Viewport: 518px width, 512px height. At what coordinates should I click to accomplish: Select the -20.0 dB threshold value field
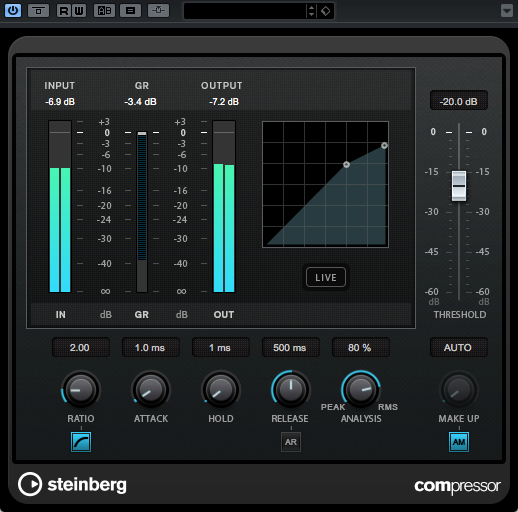(459, 101)
